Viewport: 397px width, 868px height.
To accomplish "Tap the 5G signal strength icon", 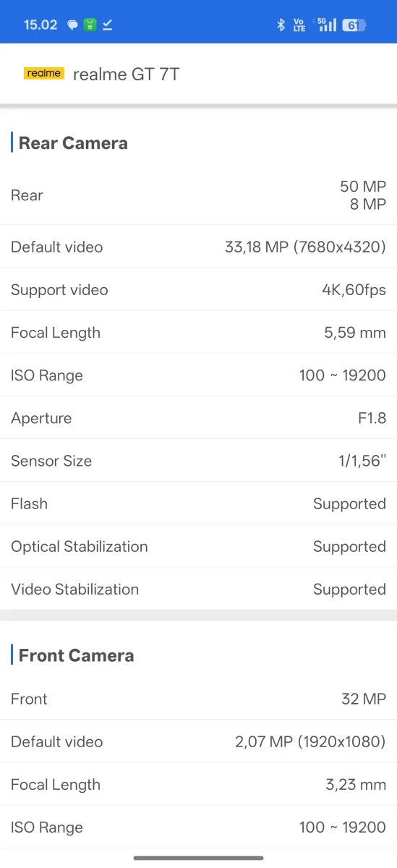I will [327, 25].
